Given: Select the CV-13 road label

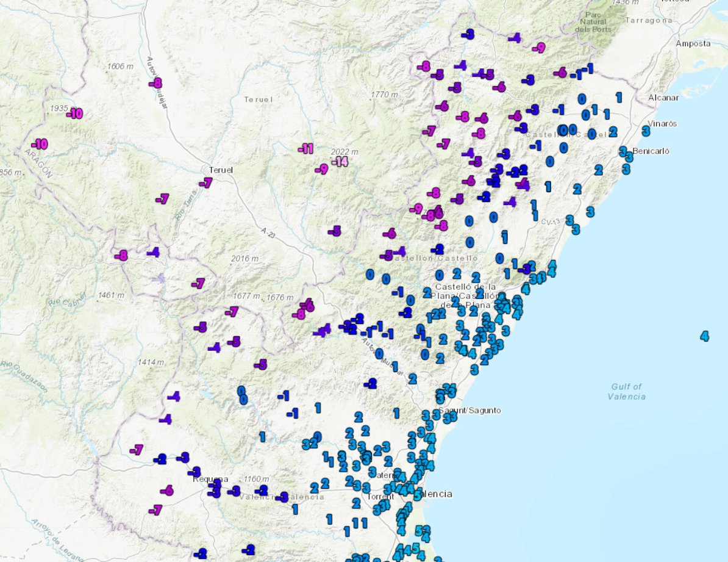Looking at the screenshot, I should [x=551, y=222].
